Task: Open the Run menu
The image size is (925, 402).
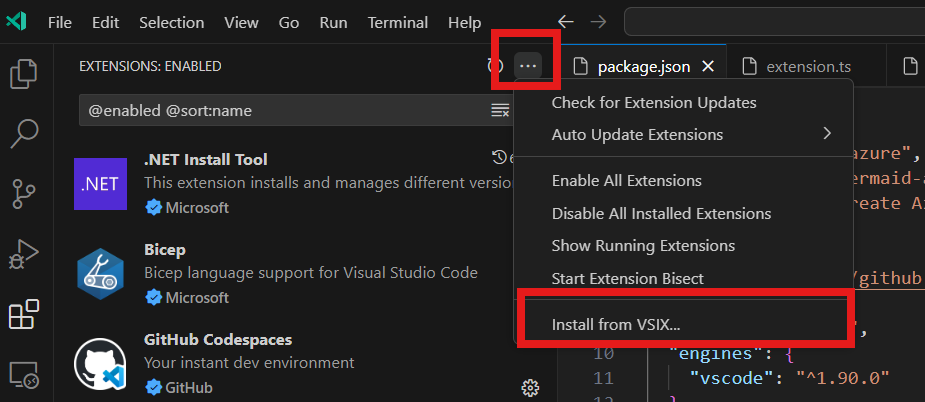Action: coord(333,23)
